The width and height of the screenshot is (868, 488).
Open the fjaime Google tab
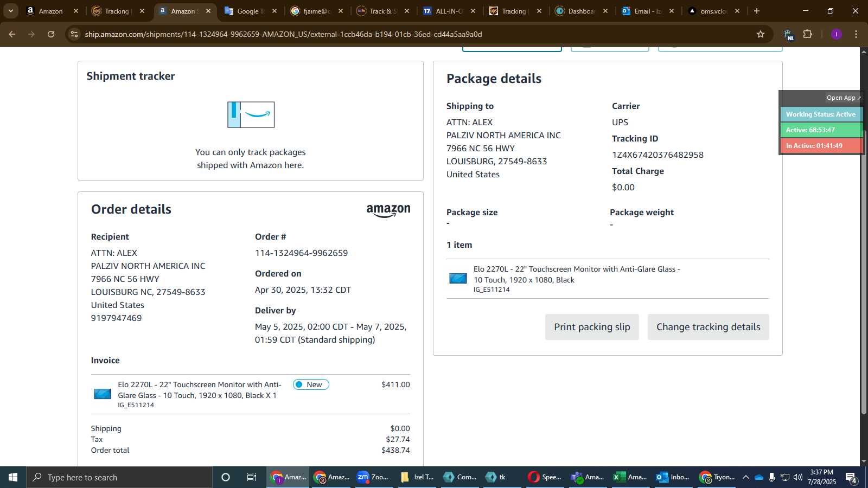316,11
